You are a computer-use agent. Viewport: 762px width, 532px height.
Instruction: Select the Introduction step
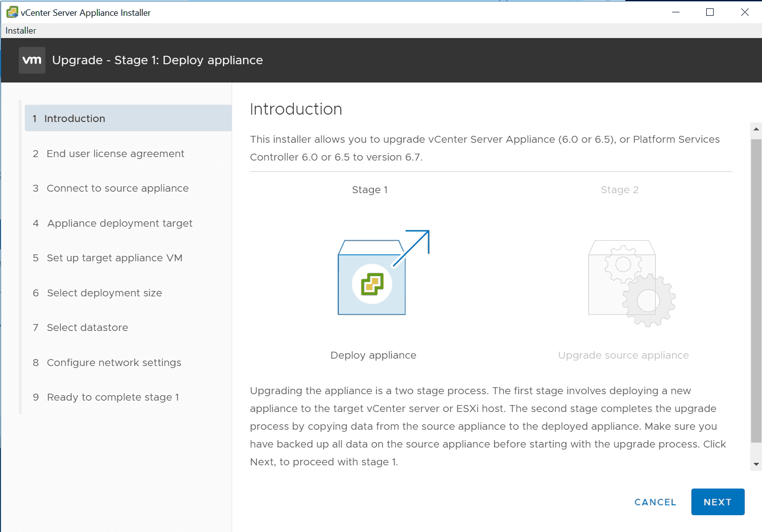click(x=128, y=118)
